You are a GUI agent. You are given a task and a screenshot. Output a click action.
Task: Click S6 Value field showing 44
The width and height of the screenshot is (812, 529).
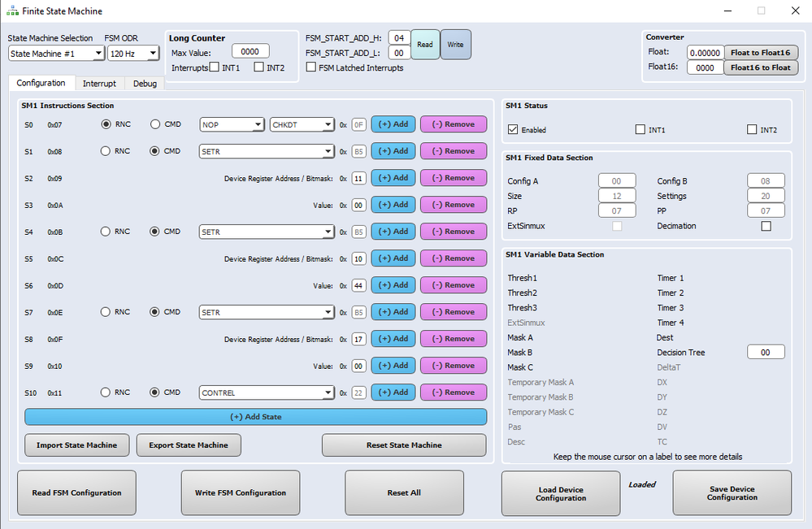tap(358, 286)
